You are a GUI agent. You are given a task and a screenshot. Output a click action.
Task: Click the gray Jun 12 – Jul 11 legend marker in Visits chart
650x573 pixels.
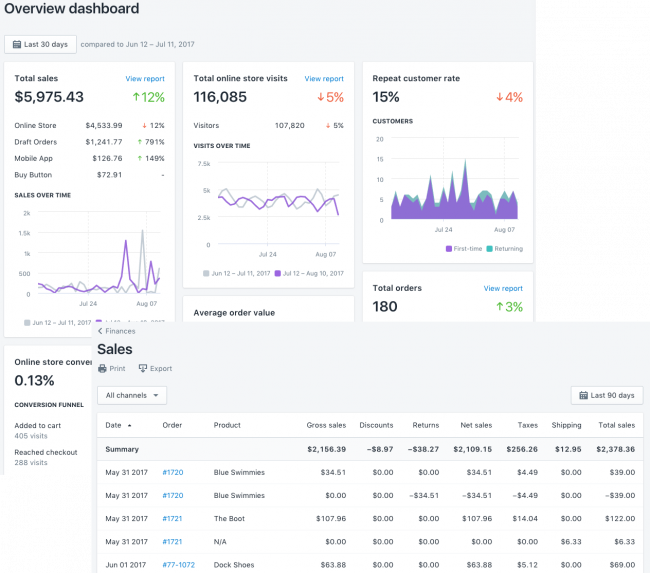pyautogui.click(x=206, y=272)
